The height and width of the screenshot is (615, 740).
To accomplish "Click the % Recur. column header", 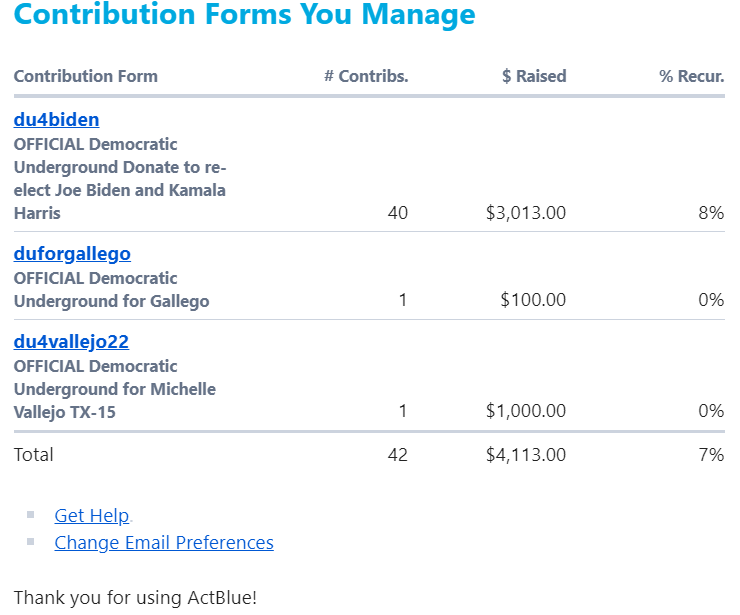I will (691, 76).
